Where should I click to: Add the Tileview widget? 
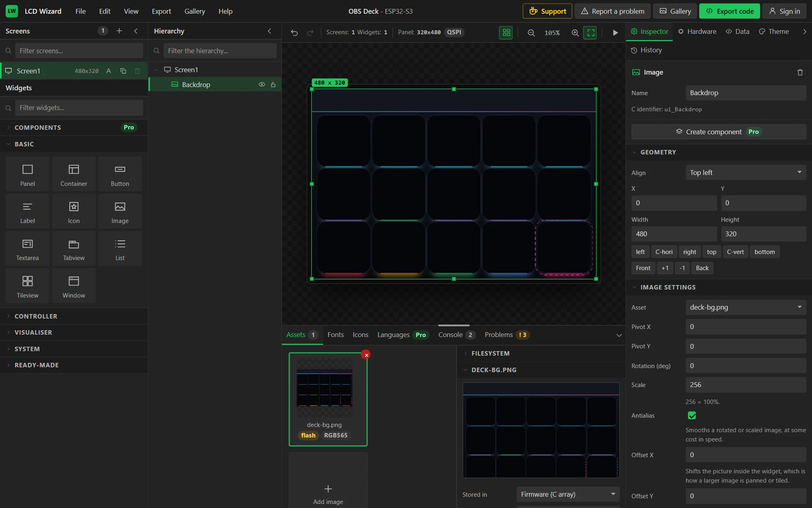[x=27, y=286]
